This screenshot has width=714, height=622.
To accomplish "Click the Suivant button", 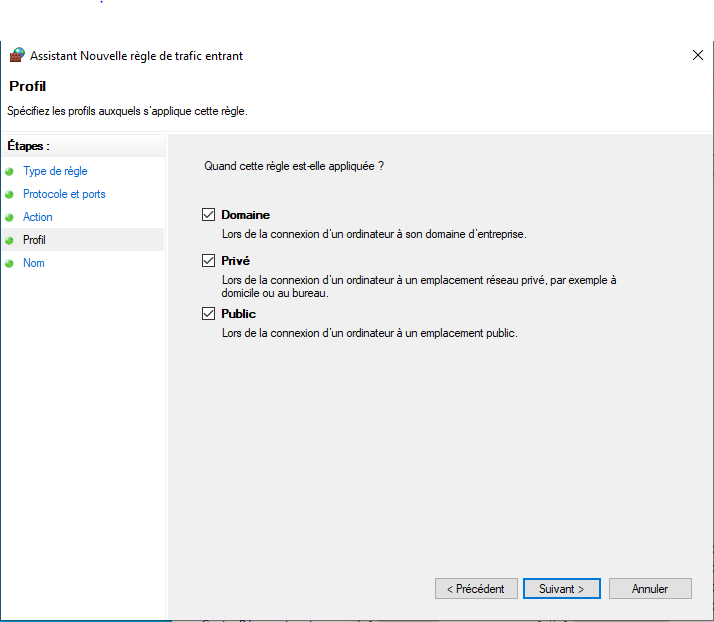I will click(x=561, y=589).
